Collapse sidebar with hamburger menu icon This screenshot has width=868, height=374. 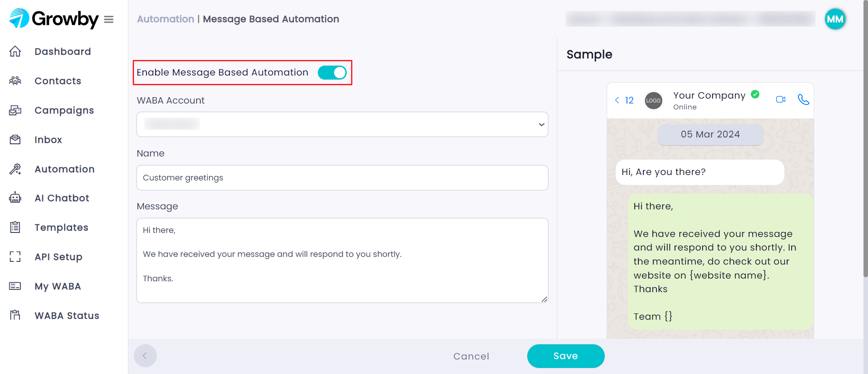click(108, 19)
